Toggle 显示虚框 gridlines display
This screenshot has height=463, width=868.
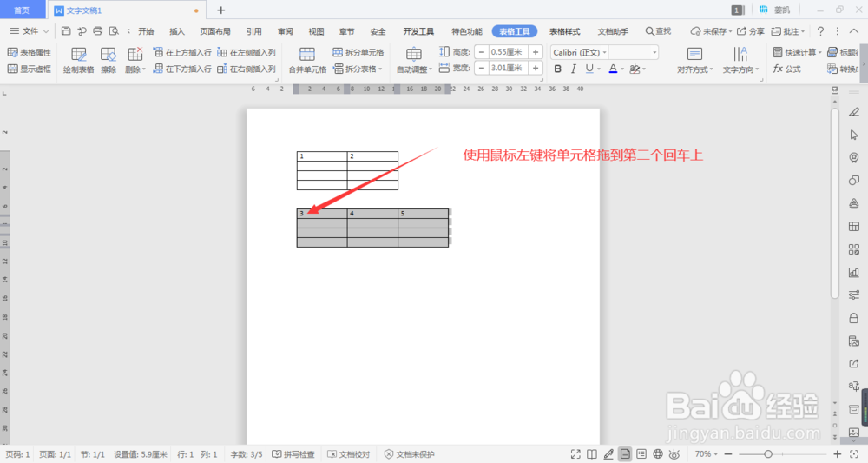pos(30,69)
